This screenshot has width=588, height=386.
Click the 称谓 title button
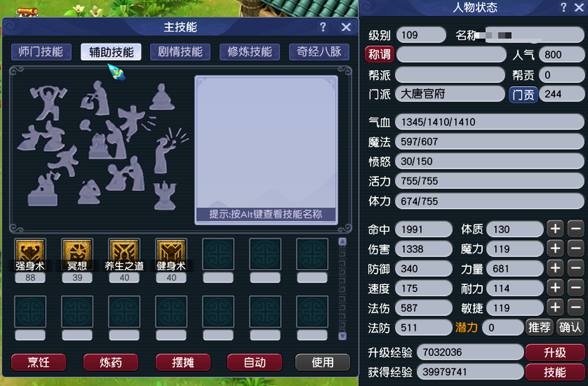click(x=380, y=55)
